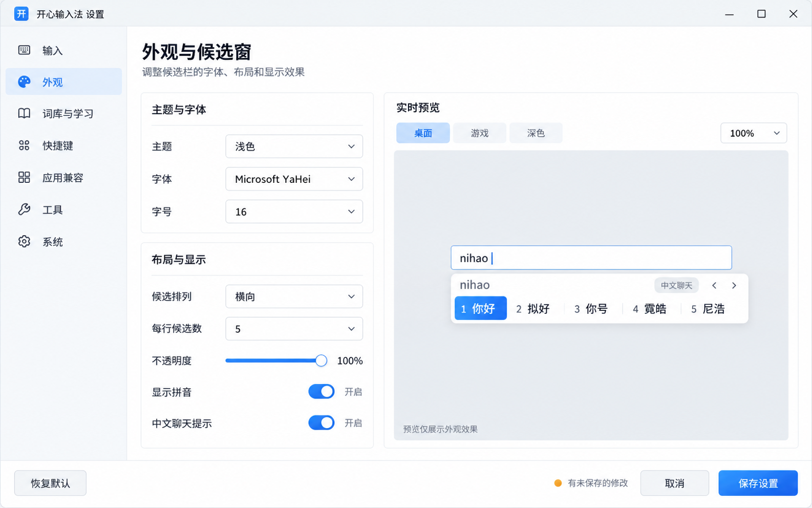Select candidate 4 霓皓
This screenshot has height=508, width=812.
click(x=650, y=309)
